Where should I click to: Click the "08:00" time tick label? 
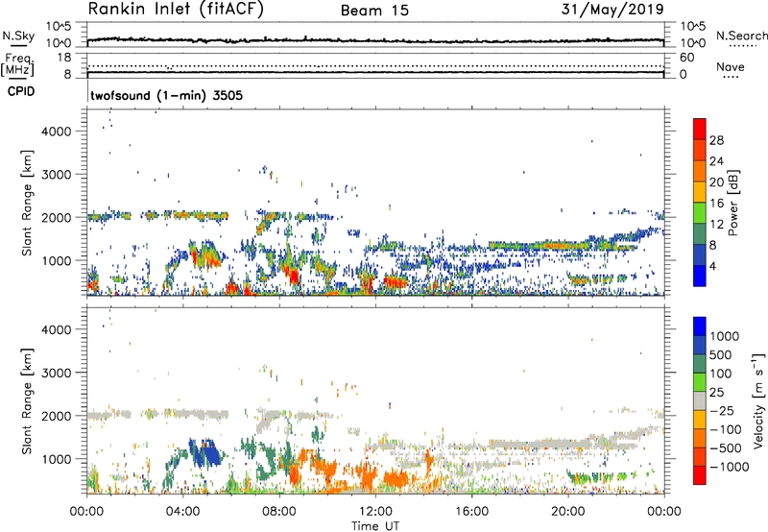(x=279, y=512)
